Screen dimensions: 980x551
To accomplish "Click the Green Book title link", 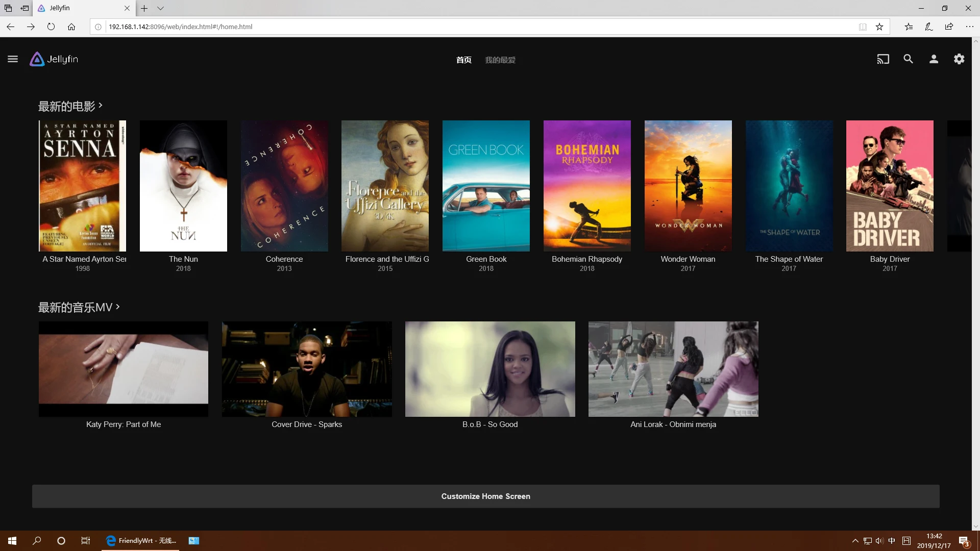I will click(486, 259).
